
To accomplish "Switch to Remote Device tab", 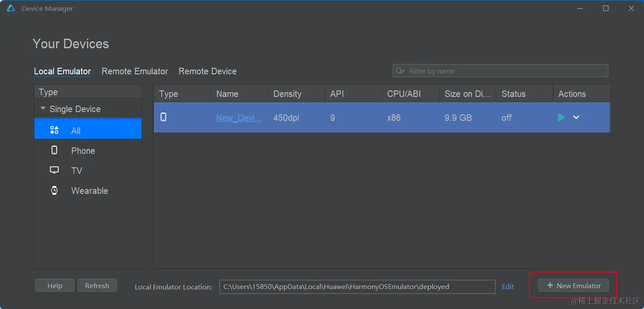I will (208, 71).
